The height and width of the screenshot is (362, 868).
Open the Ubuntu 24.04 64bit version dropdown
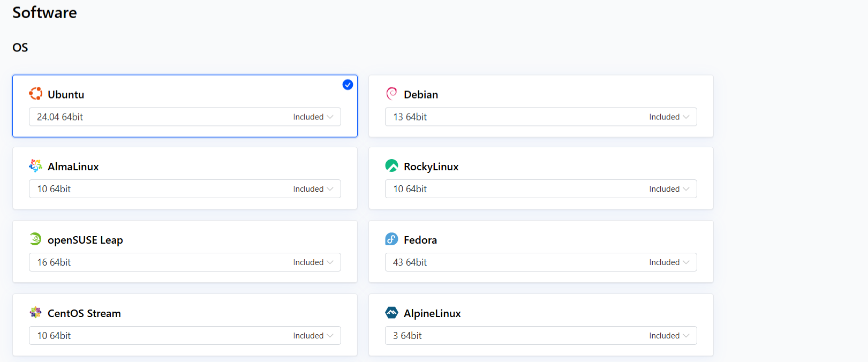[185, 117]
